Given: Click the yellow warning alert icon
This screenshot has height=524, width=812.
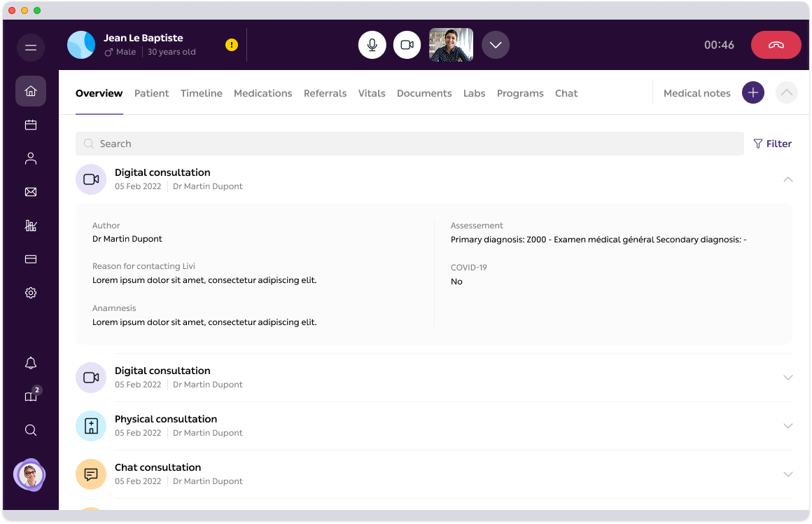Looking at the screenshot, I should click(x=232, y=45).
